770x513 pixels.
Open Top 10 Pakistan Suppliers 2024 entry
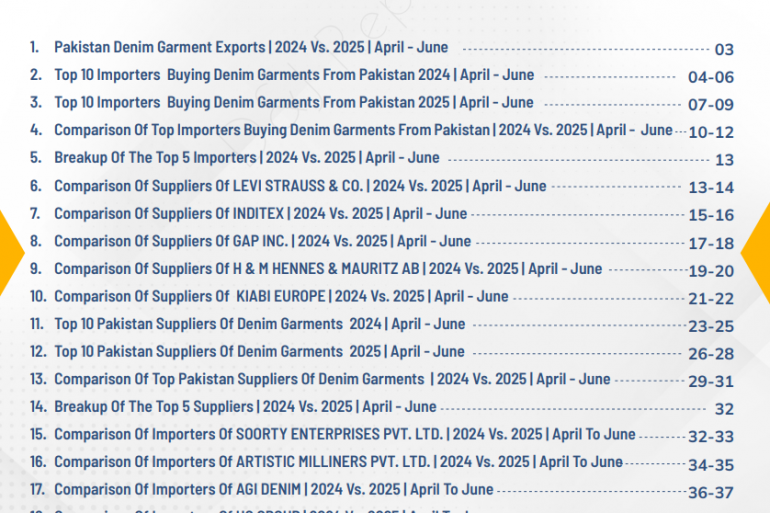point(259,324)
